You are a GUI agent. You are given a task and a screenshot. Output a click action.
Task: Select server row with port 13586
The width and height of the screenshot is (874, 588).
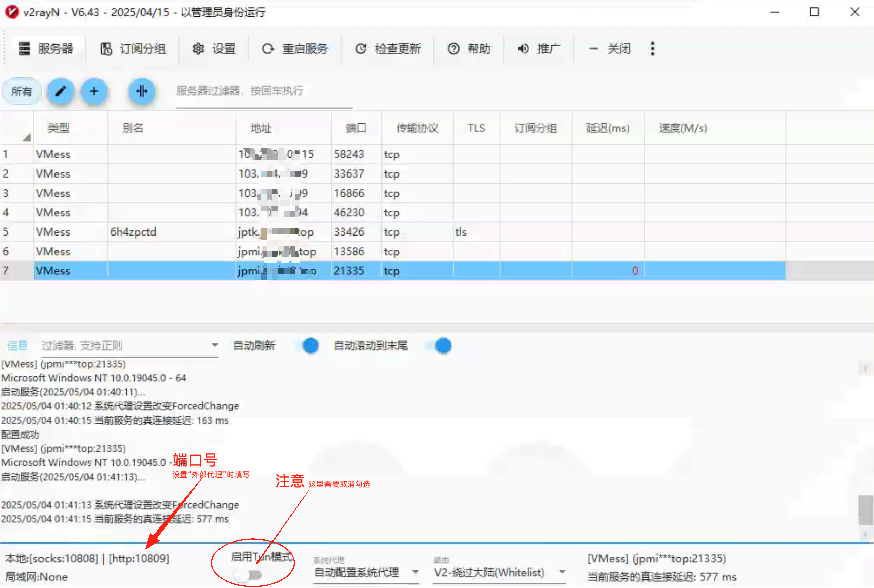[393, 251]
